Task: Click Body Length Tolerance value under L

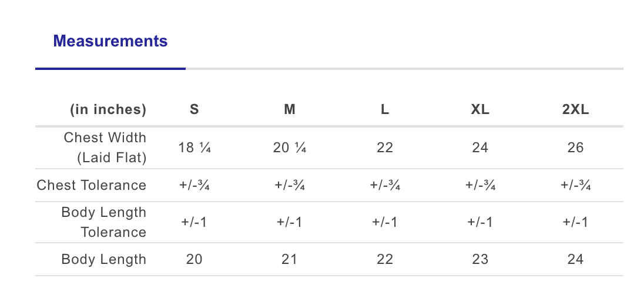Action: (x=385, y=222)
